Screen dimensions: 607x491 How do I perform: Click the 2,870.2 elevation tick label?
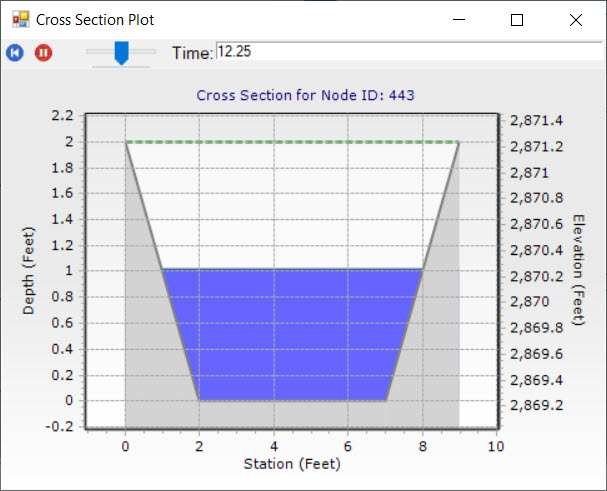536,276
